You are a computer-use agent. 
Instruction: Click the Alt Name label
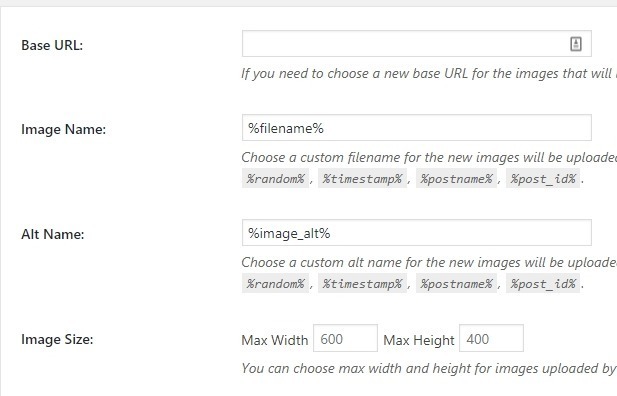pos(53,235)
